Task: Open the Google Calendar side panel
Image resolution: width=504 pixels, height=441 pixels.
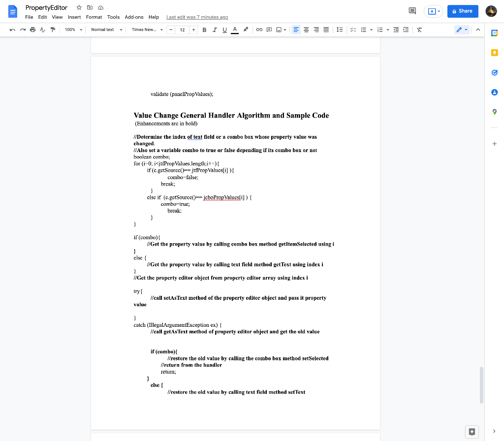Action: 494,33
